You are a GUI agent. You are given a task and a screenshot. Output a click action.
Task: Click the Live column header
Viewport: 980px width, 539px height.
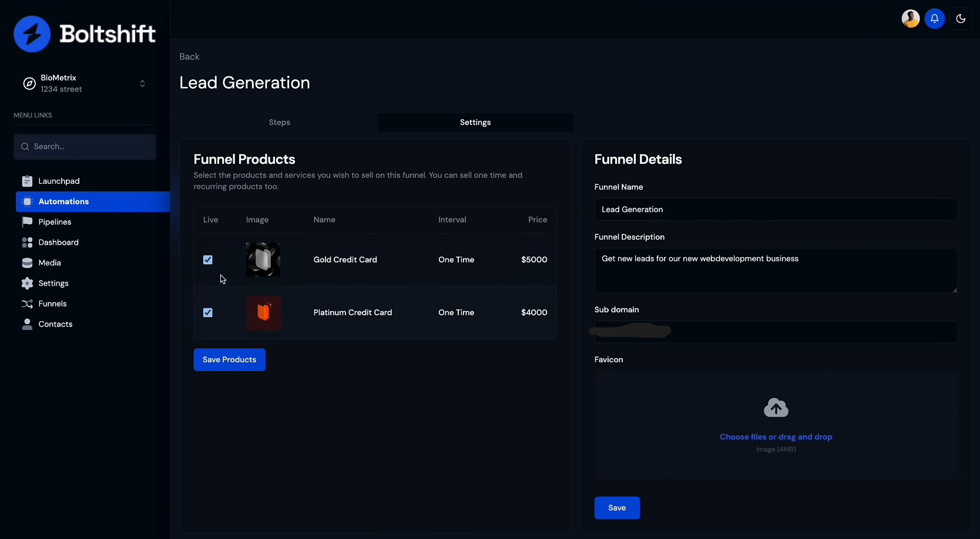coord(210,220)
